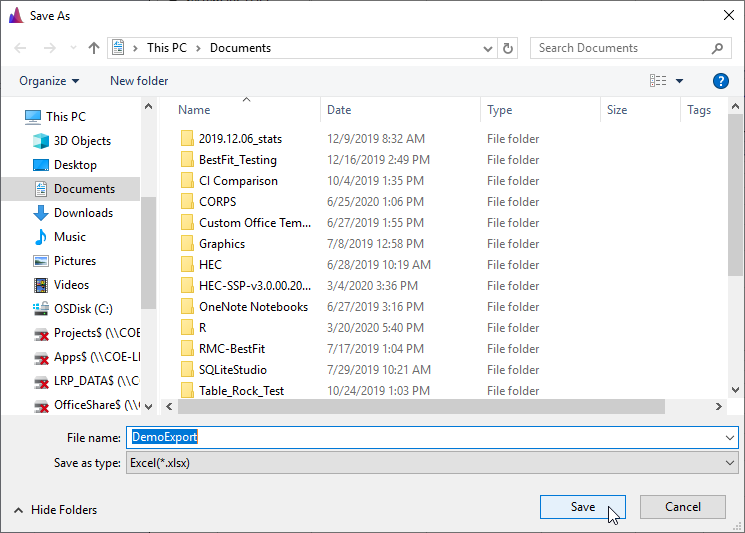Screen dimensions: 745x533
Task: Open the Organize dropdown menu
Action: click(x=49, y=81)
